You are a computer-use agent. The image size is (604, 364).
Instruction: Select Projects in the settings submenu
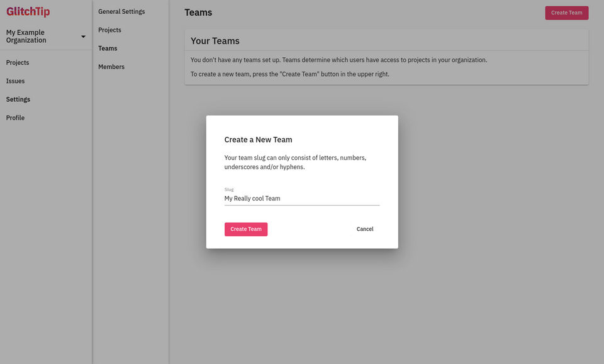[109, 30]
